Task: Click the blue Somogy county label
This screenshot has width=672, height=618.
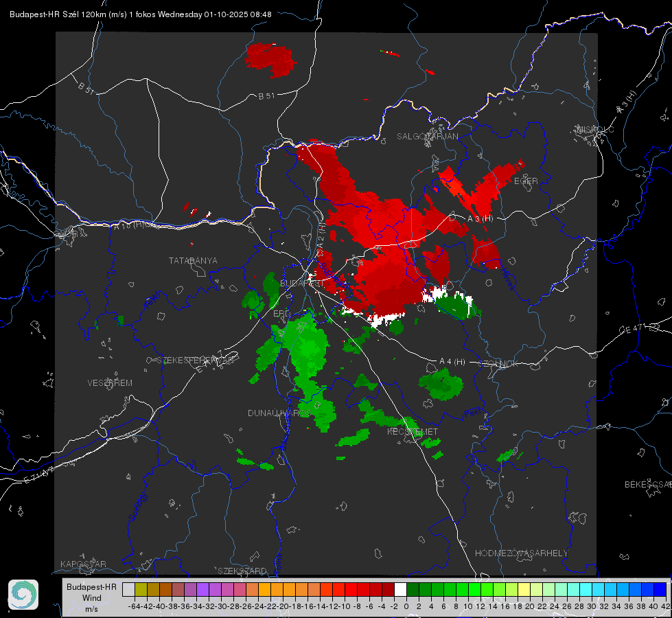Action: 137,507
